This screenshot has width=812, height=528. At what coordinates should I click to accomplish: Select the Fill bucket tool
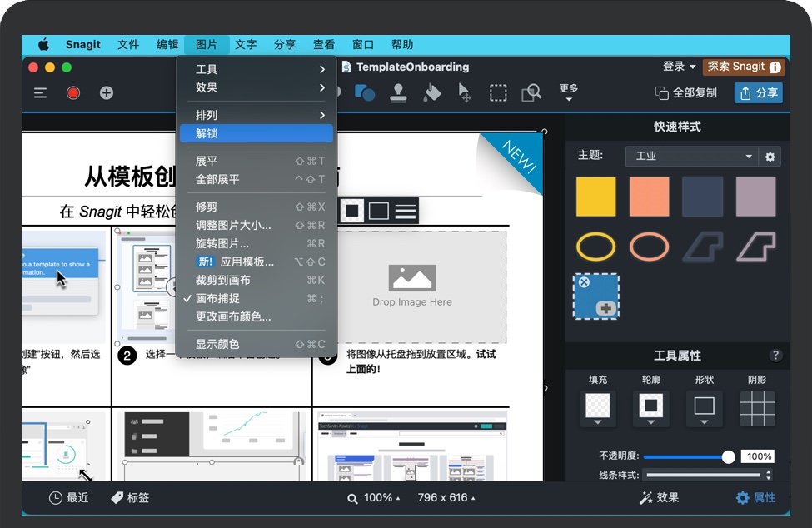(x=431, y=93)
